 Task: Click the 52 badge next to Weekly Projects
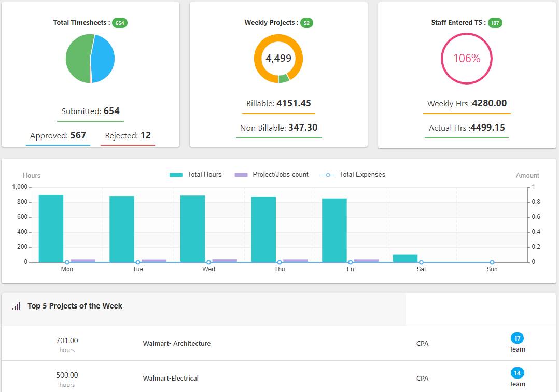(x=307, y=23)
